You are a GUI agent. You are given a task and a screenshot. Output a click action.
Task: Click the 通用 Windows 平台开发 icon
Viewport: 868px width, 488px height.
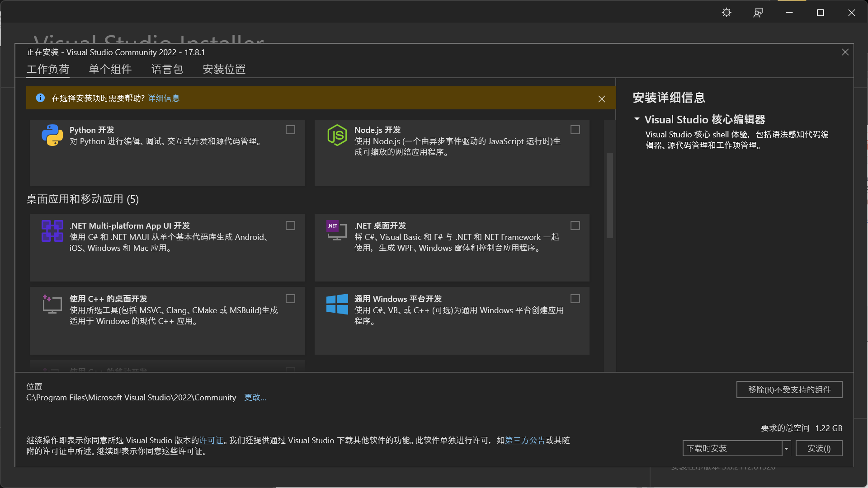(337, 304)
